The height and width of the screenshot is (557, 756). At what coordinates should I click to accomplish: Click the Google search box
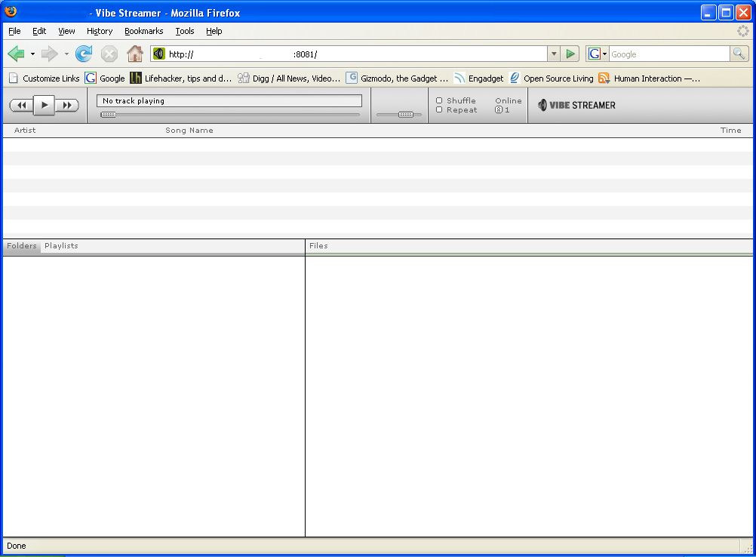669,54
